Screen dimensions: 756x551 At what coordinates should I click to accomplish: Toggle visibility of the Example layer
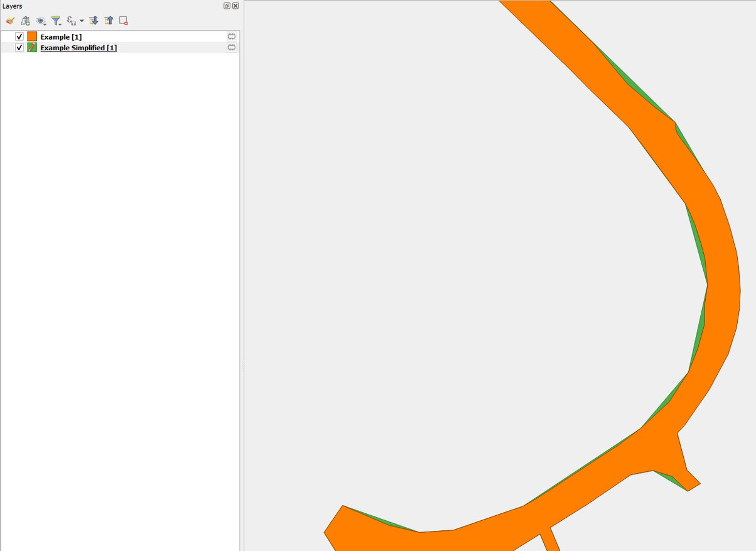pos(19,36)
